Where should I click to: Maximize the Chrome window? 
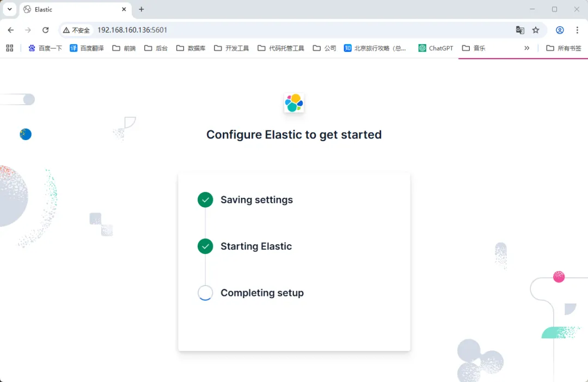point(554,9)
